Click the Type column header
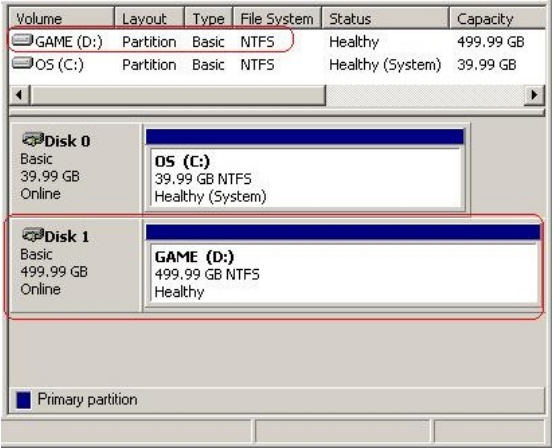 [209, 18]
